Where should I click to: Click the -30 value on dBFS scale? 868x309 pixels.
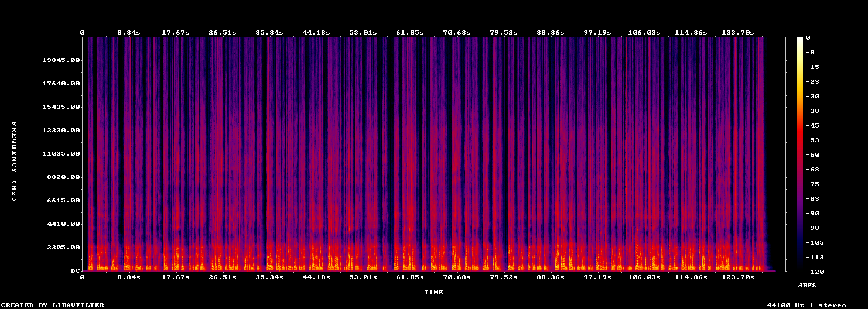[x=812, y=97]
